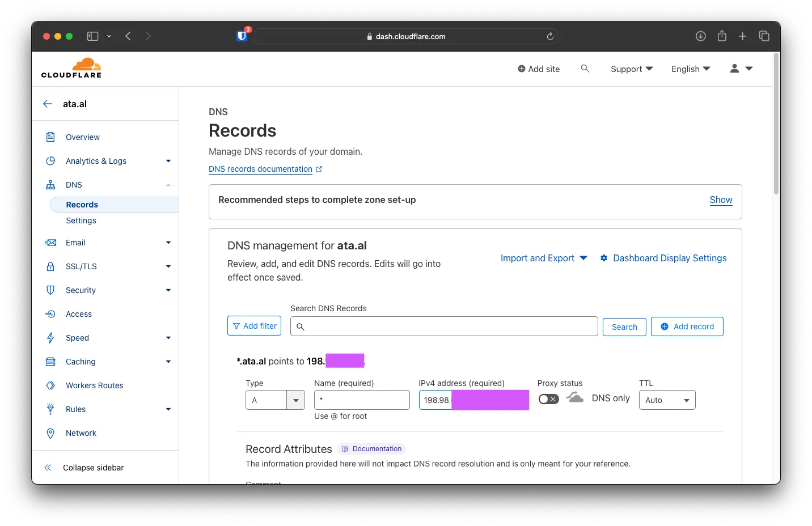Image resolution: width=812 pixels, height=526 pixels.
Task: Click the DNS network icon in sidebar
Action: coord(50,185)
